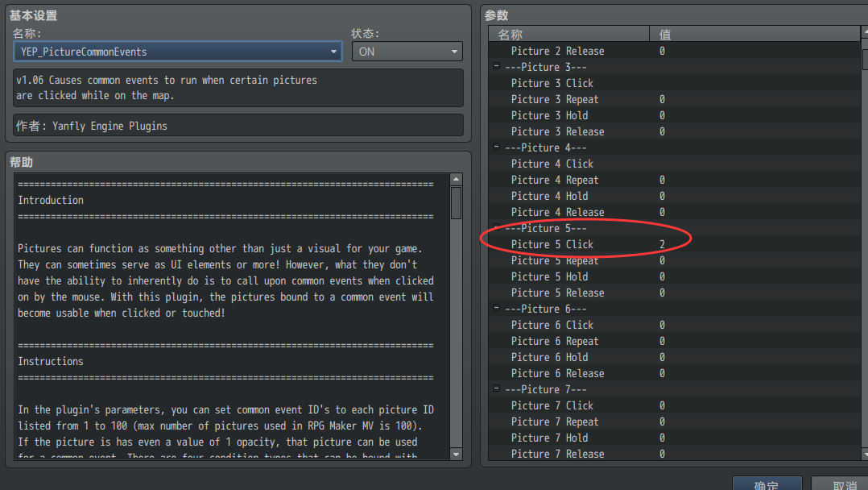Click the value 0 of Picture 3 Repeat

click(662, 99)
